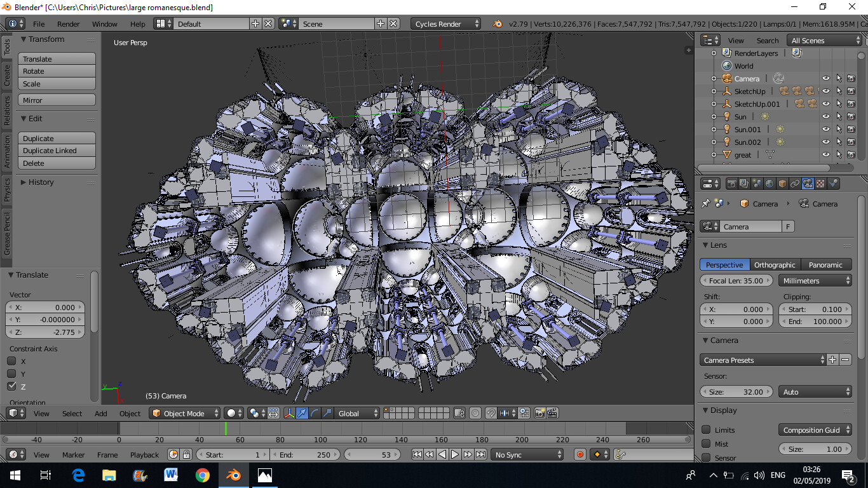
Task: Click the Focal Len 35.00 slider field
Action: pyautogui.click(x=736, y=280)
